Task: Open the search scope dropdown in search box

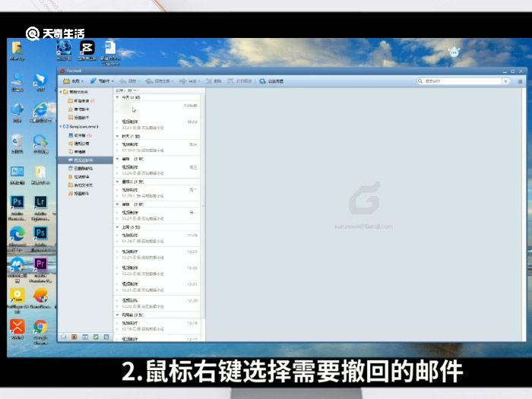Action: (x=506, y=81)
